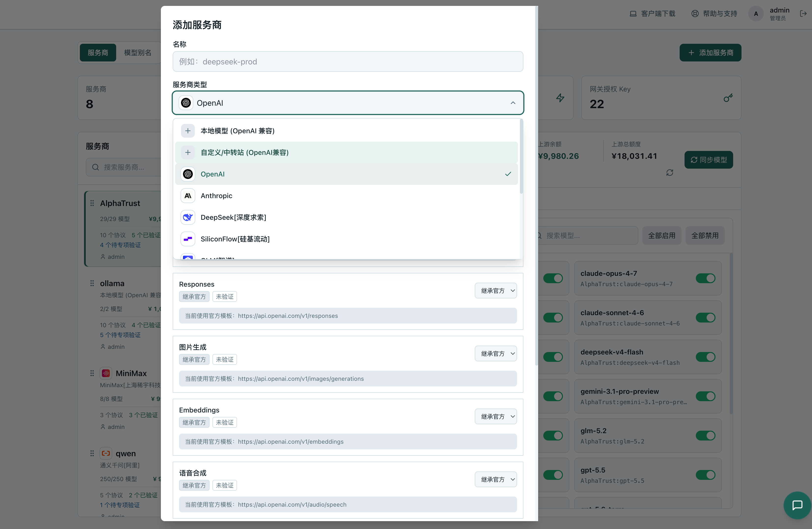Screen dimensions: 812x529
Task: Click the magnifier icon in 搜索服务商 box
Action: 96,167
